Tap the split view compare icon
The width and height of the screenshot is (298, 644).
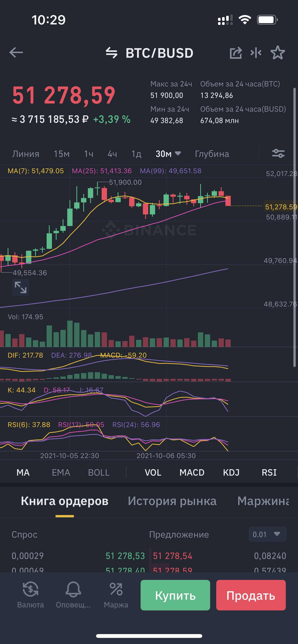click(x=256, y=53)
